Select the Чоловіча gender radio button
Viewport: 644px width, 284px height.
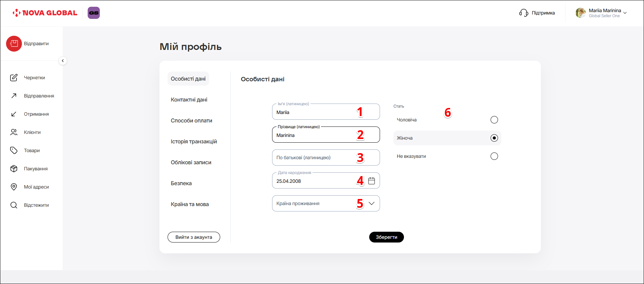pyautogui.click(x=494, y=120)
